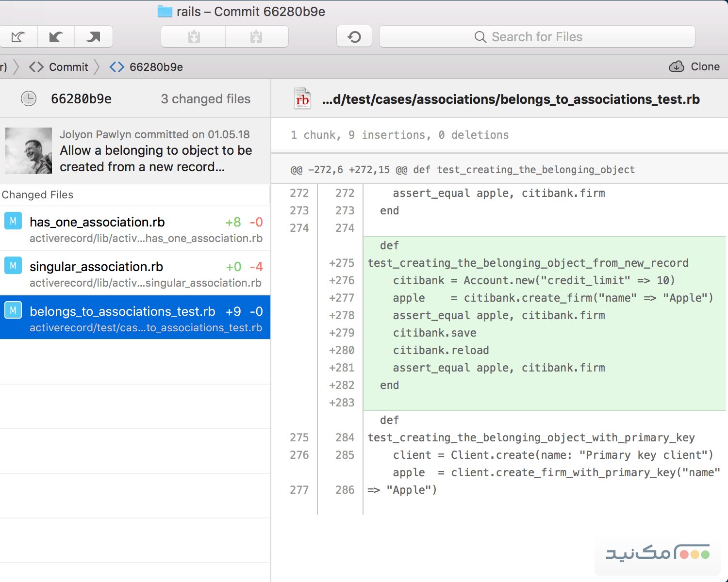The width and height of the screenshot is (728, 582).
Task: Click the rails folder icon in title bar
Action: 165,12
